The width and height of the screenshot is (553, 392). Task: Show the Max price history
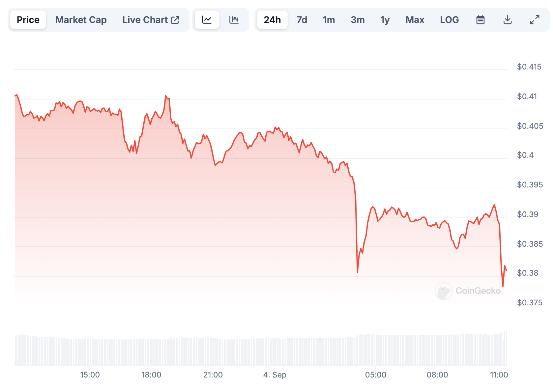point(415,20)
